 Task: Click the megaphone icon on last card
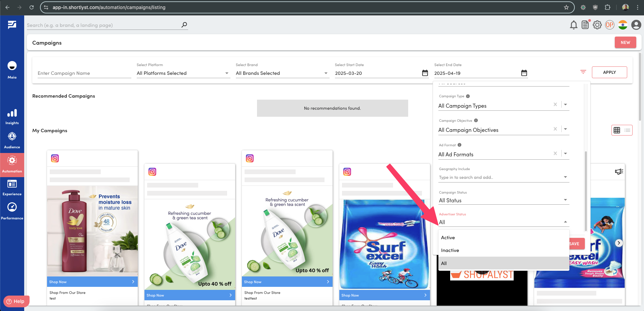tap(619, 171)
